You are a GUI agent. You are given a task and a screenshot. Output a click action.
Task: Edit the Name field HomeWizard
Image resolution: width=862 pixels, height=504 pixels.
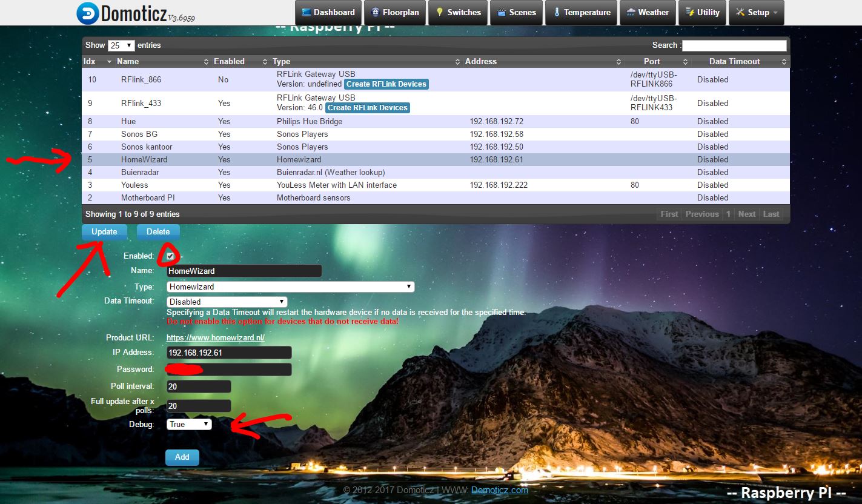[244, 271]
